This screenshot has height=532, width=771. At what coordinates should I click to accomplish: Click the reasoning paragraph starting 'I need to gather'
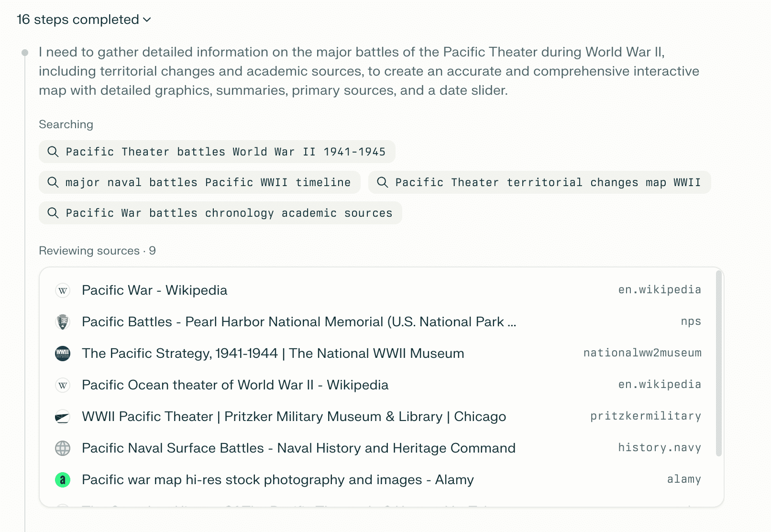point(369,71)
